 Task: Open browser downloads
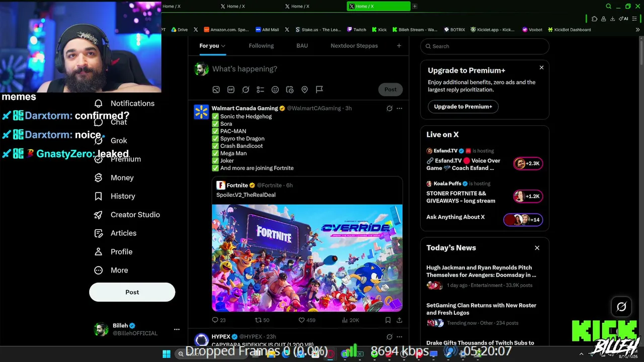612,19
